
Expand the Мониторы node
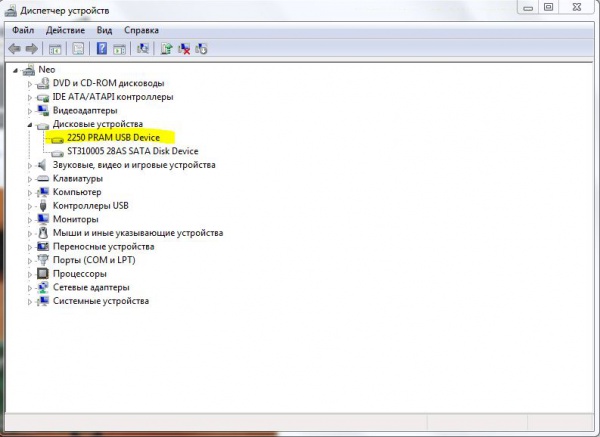tap(29, 220)
